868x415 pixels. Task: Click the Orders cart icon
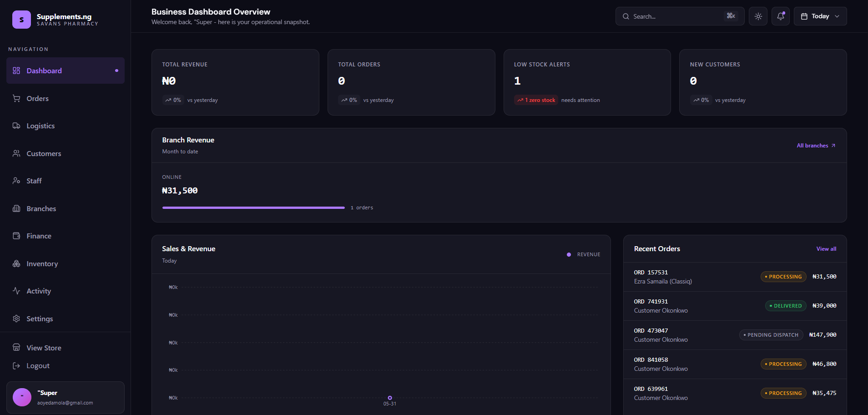click(16, 98)
